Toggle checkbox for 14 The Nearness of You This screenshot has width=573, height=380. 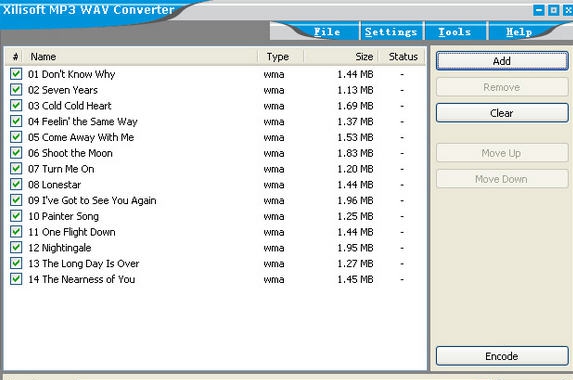16,279
